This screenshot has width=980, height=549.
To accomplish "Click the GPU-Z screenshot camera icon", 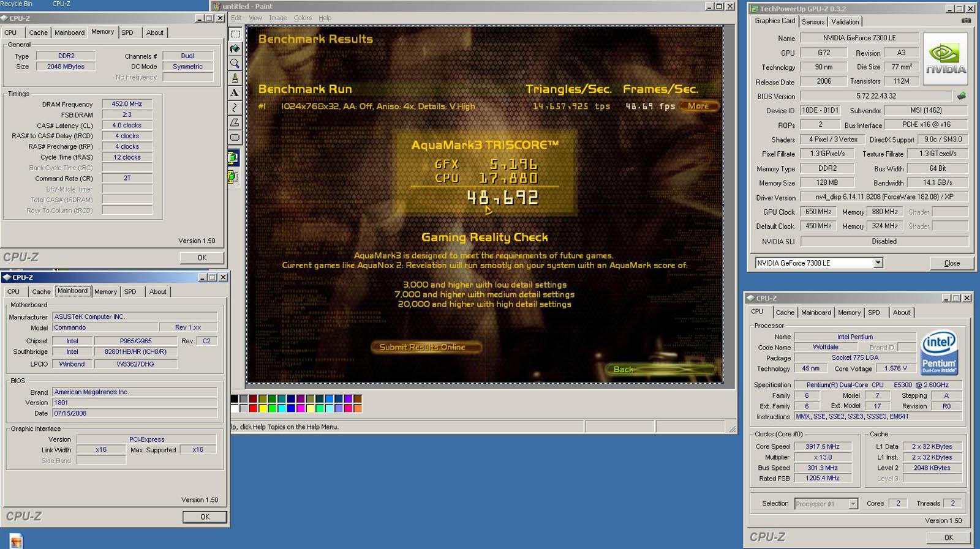I will click(x=966, y=21).
